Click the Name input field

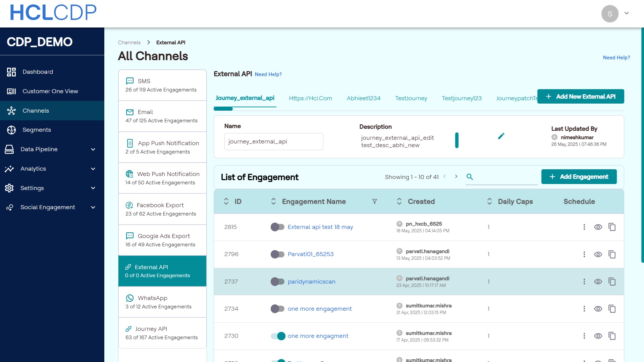coord(273,141)
